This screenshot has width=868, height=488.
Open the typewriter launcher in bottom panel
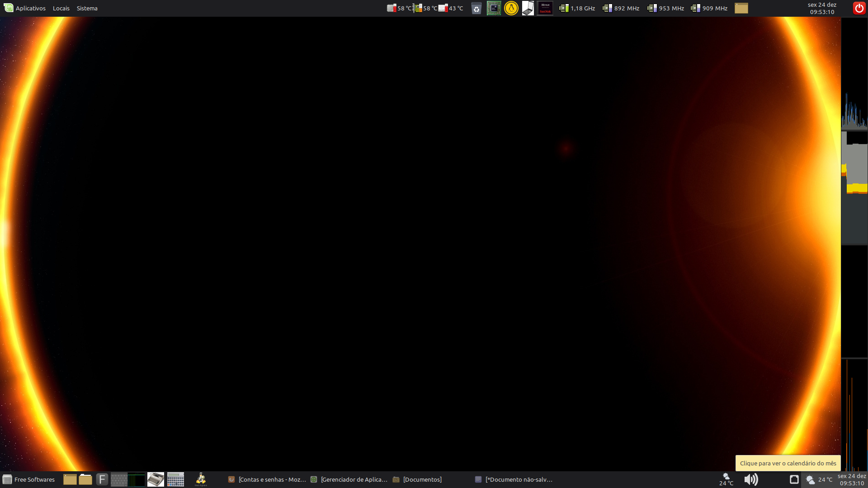(x=156, y=479)
